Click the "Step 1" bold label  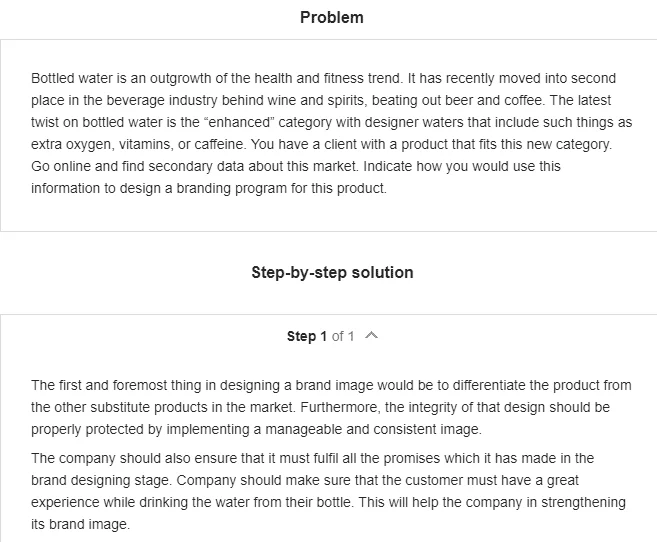307,336
